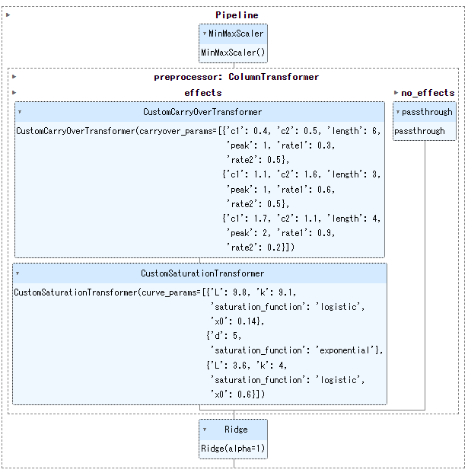Toggle the MinMaxScaler disclosure arrow

click(x=205, y=34)
